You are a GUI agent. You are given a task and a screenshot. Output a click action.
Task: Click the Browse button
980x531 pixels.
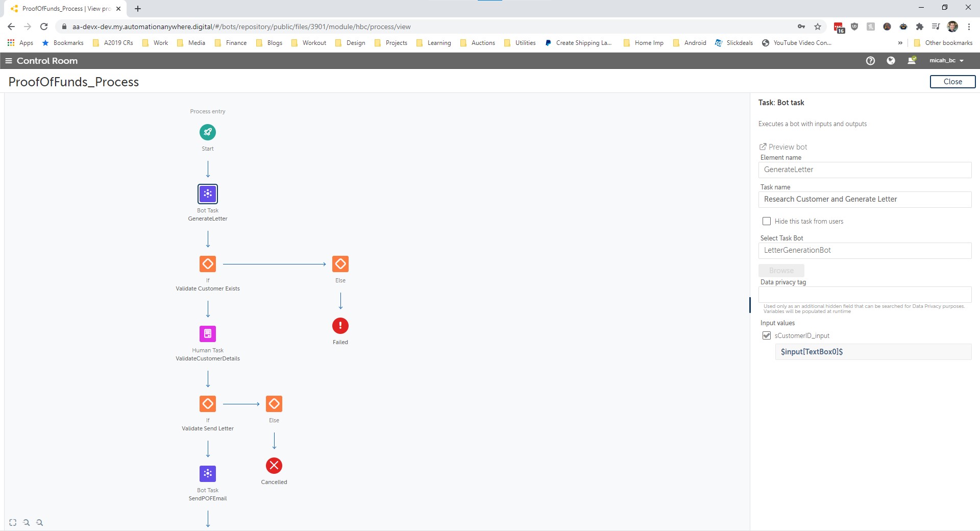781,271
